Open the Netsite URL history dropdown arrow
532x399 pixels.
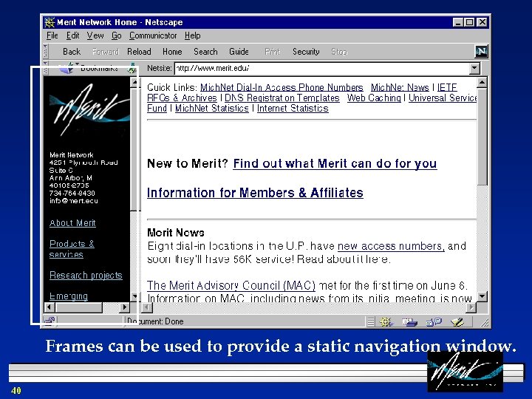click(x=474, y=69)
